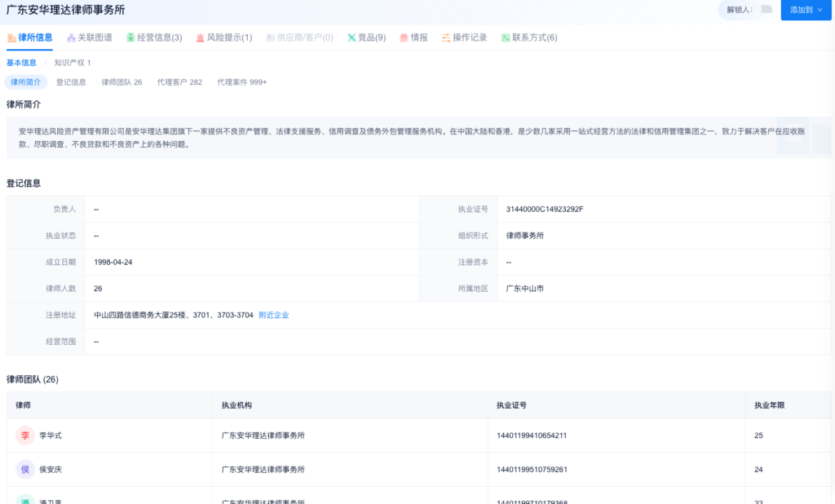Click the 情报 tab icon
Image resolution: width=835 pixels, height=504 pixels.
pyautogui.click(x=404, y=38)
